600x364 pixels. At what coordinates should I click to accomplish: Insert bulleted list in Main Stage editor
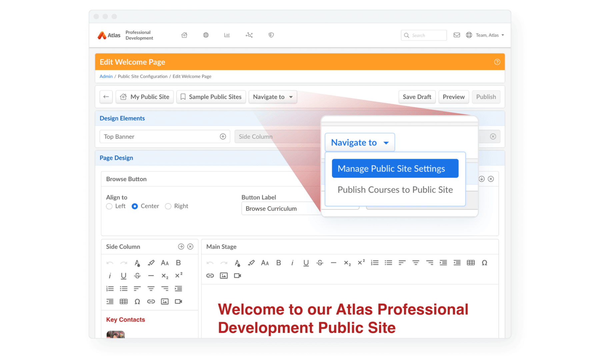tap(388, 263)
